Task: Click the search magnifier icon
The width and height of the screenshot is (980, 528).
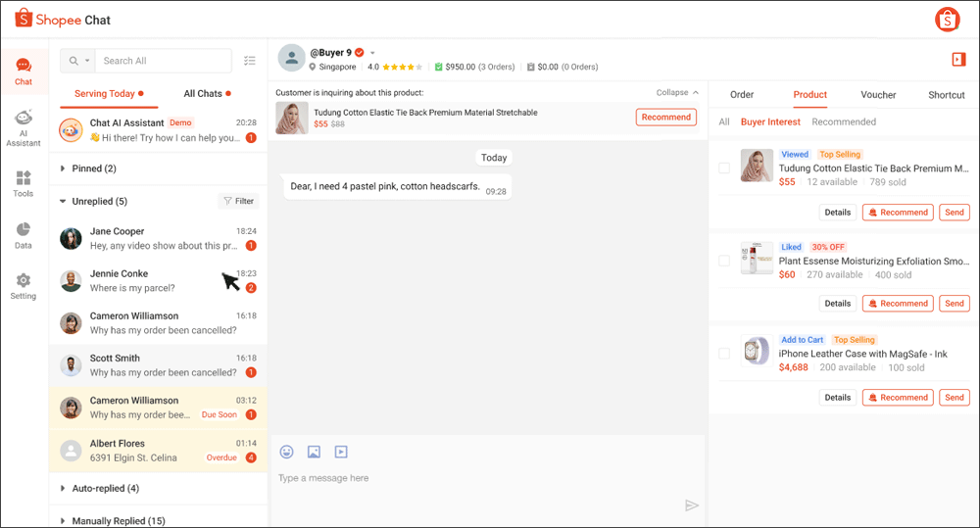Action: 73,61
